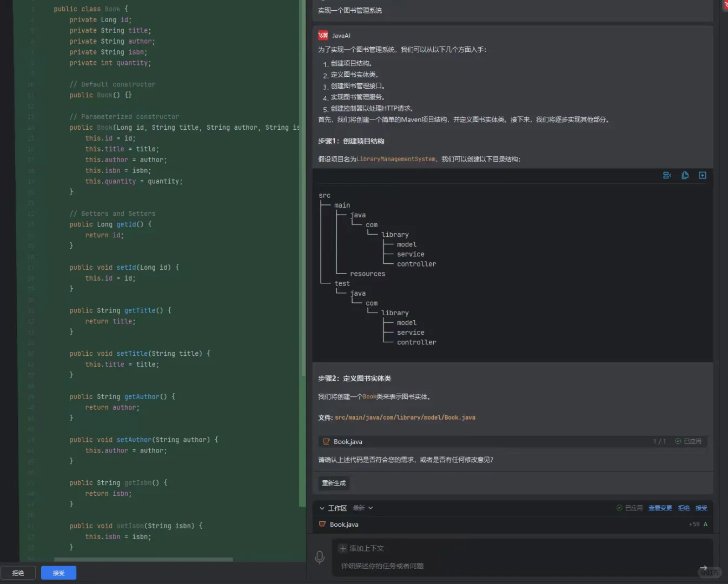The width and height of the screenshot is (728, 584).
Task: Click the 步骤2：定义图书实体类 heading
Action: pyautogui.click(x=354, y=379)
